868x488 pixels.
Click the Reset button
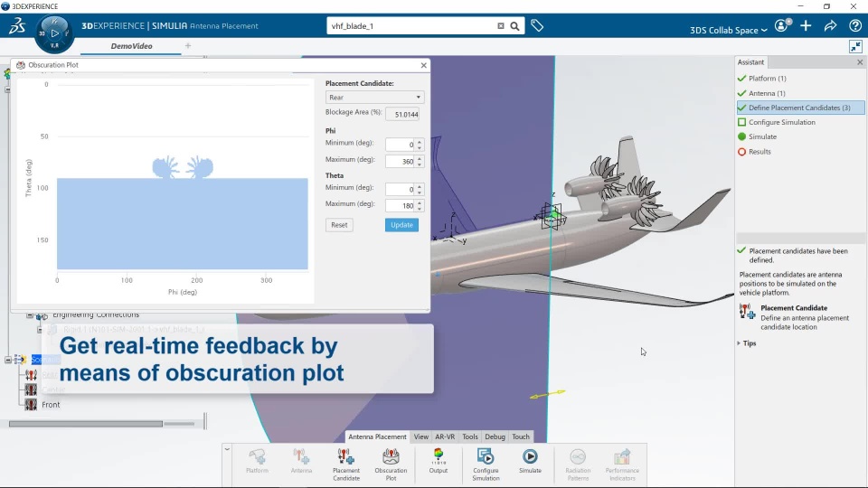[339, 225]
